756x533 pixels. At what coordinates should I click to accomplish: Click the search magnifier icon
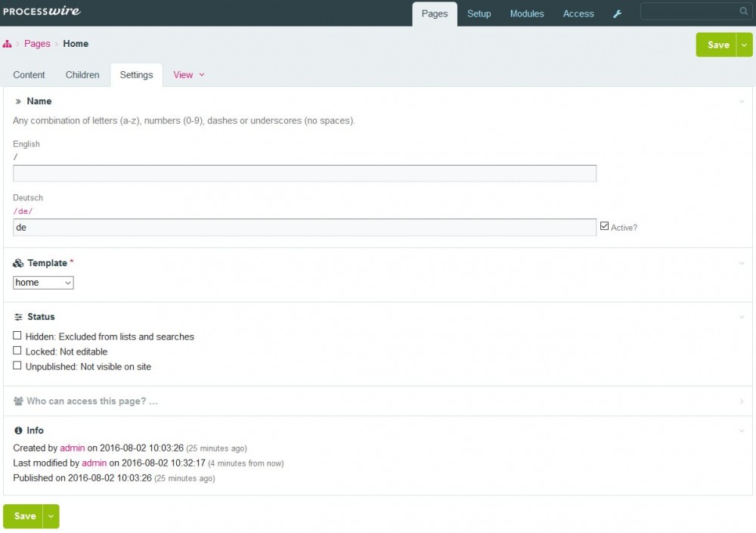(x=744, y=11)
